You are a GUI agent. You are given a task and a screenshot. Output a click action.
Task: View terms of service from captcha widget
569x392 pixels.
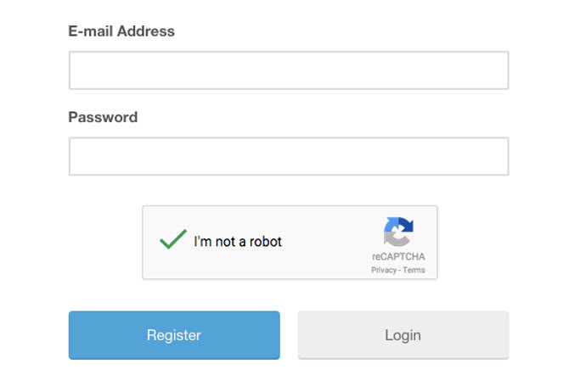pos(414,271)
